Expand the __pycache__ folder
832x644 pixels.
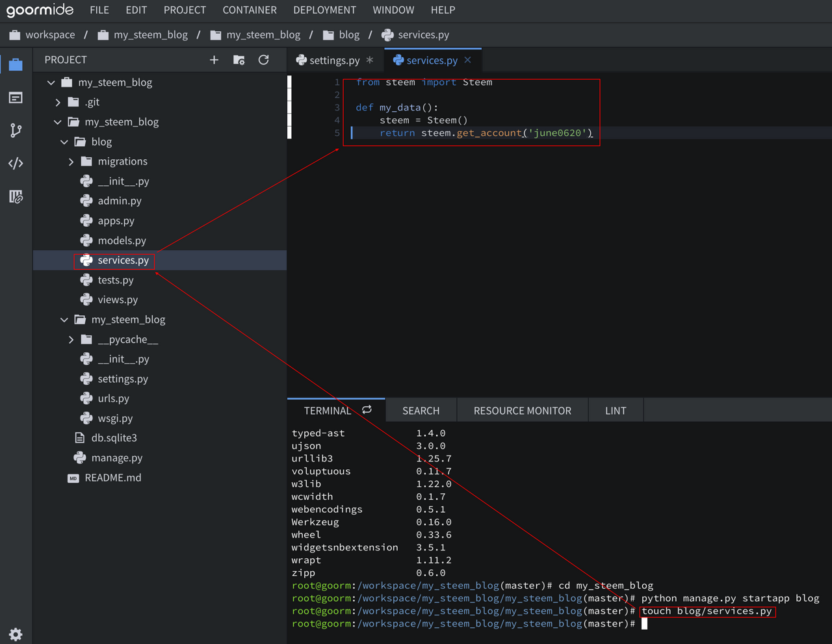[x=71, y=339]
